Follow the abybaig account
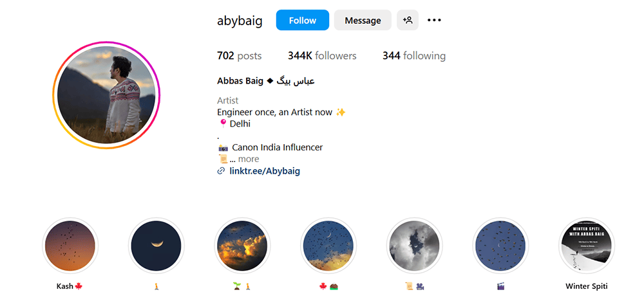The width and height of the screenshot is (644, 301). click(302, 20)
